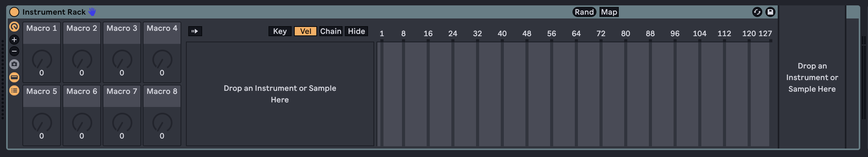Add a macro with the plus button
Image resolution: width=868 pixels, height=157 pixels.
tap(14, 40)
